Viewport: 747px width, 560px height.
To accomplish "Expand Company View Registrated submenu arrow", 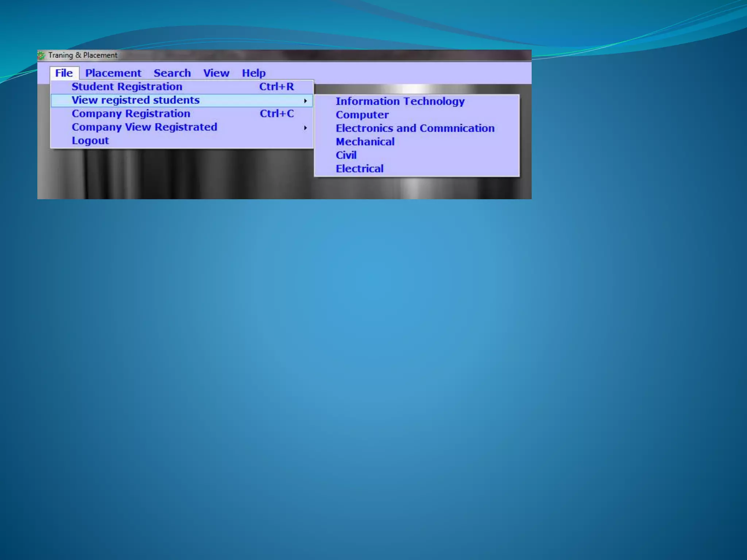I will [x=305, y=128].
